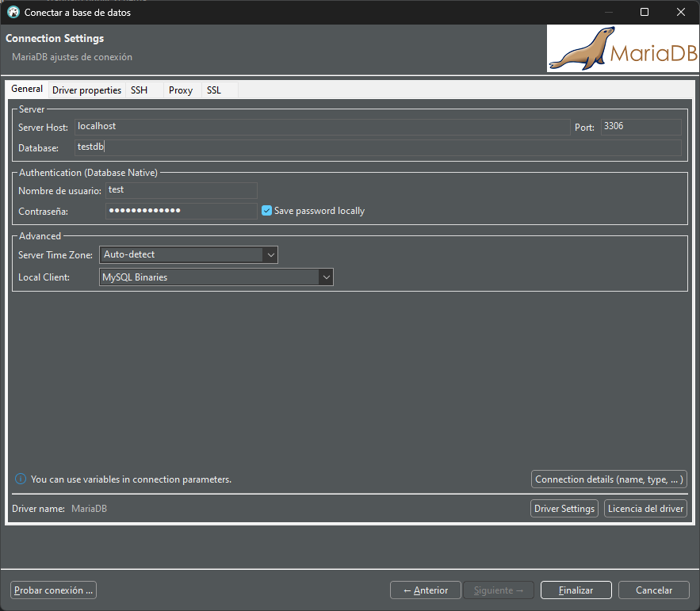Focus the Port number field
700x611 pixels.
641,127
